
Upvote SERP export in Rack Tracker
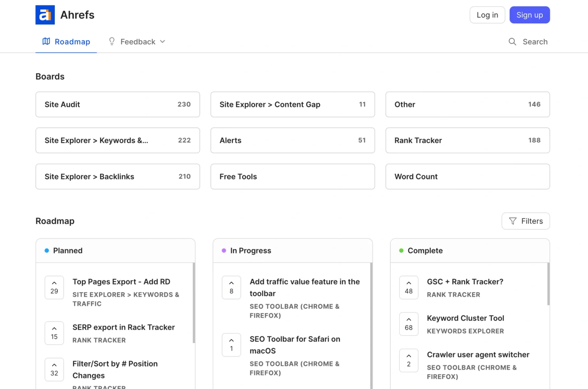(54, 333)
